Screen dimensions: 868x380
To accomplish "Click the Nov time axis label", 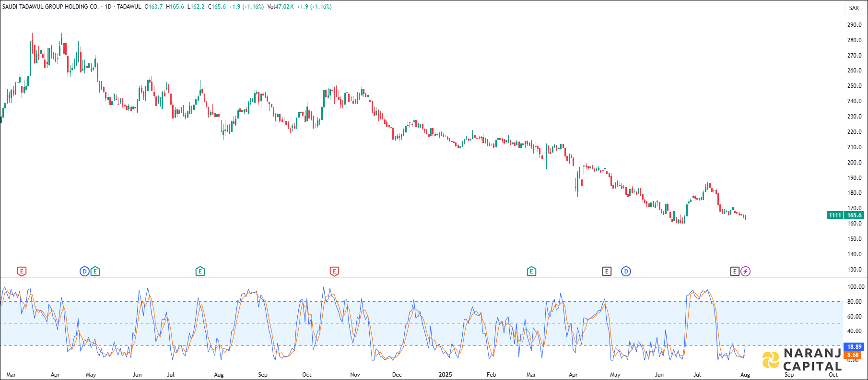I will [x=355, y=375].
